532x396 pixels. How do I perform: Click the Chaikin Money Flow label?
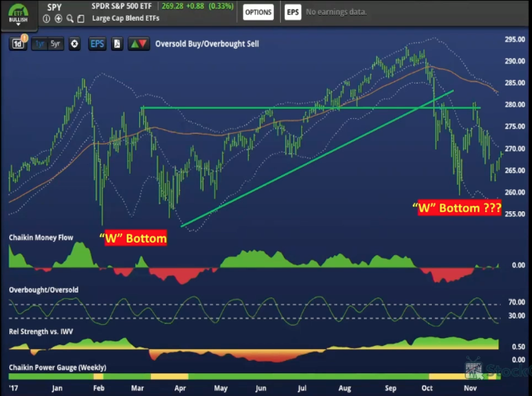[41, 238]
